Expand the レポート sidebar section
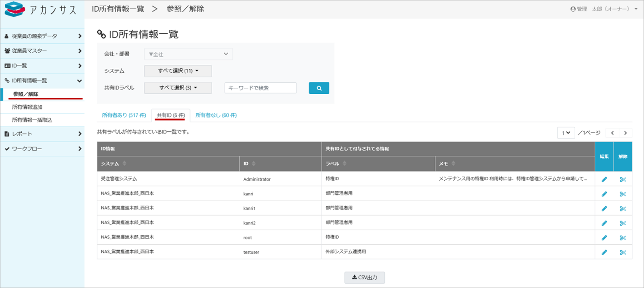 tap(42, 134)
